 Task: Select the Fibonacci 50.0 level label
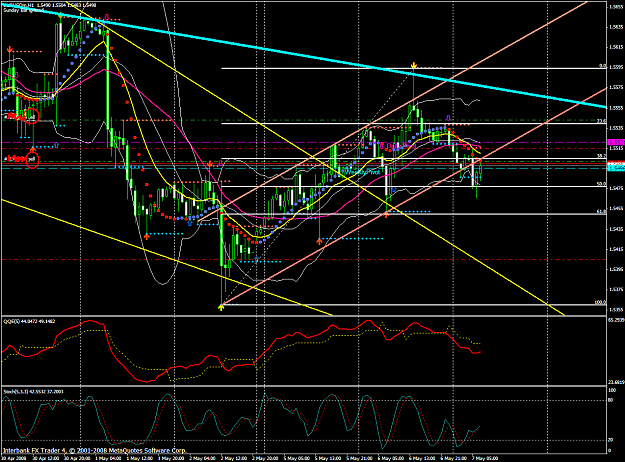tap(601, 184)
